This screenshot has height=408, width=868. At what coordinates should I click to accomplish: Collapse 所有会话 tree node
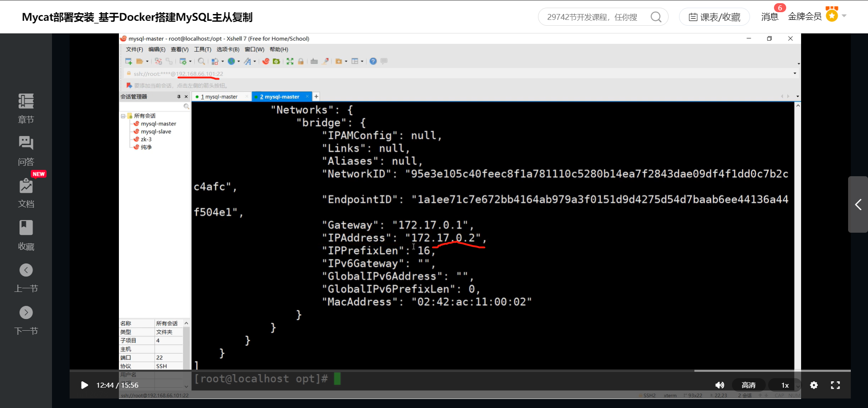point(123,116)
